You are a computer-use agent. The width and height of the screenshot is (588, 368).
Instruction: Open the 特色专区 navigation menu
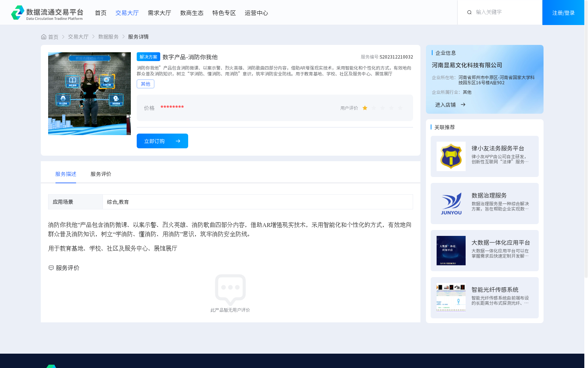(224, 13)
